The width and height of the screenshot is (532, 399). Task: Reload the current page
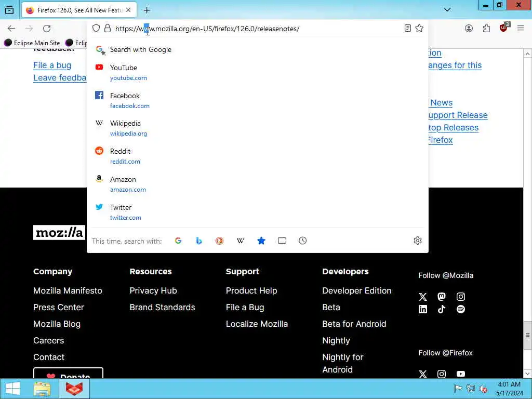point(47,29)
